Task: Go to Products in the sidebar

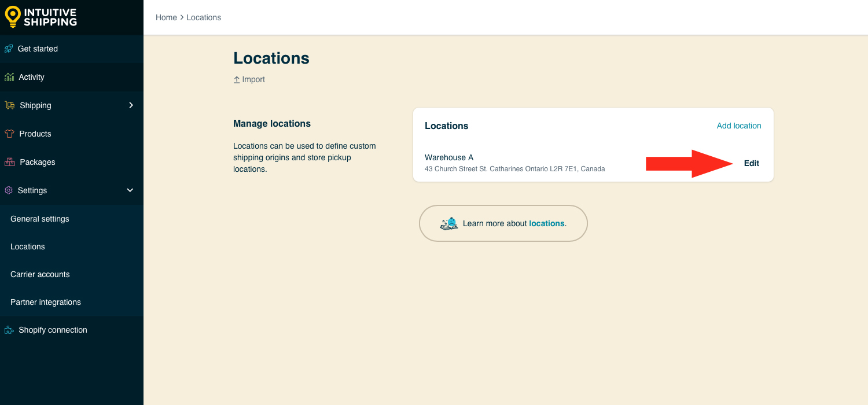Action: pos(35,134)
